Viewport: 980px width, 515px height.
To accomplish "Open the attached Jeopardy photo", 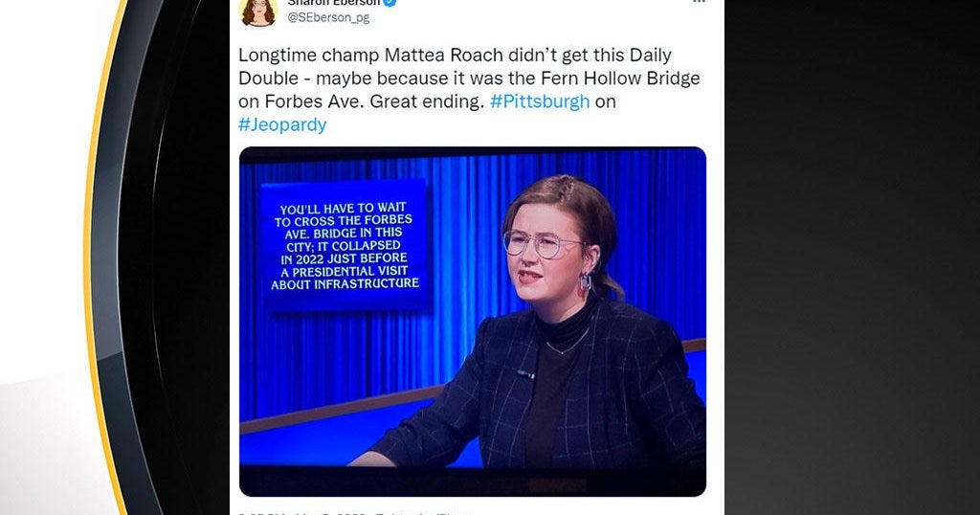I will pyautogui.click(x=473, y=322).
